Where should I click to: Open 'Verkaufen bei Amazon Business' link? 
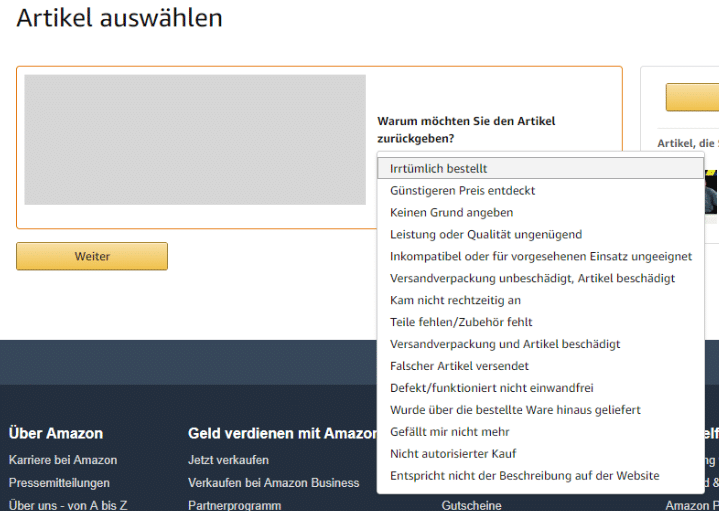pyautogui.click(x=273, y=483)
